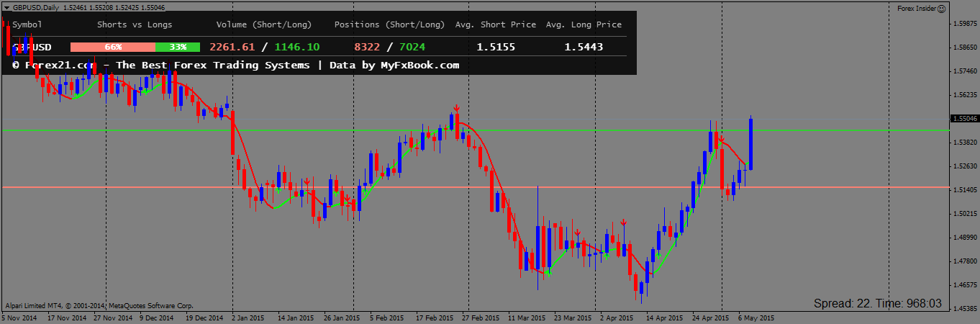Image resolution: width=980 pixels, height=324 pixels.
Task: Click the 27 Feb 2015 date label
Action: (481, 317)
